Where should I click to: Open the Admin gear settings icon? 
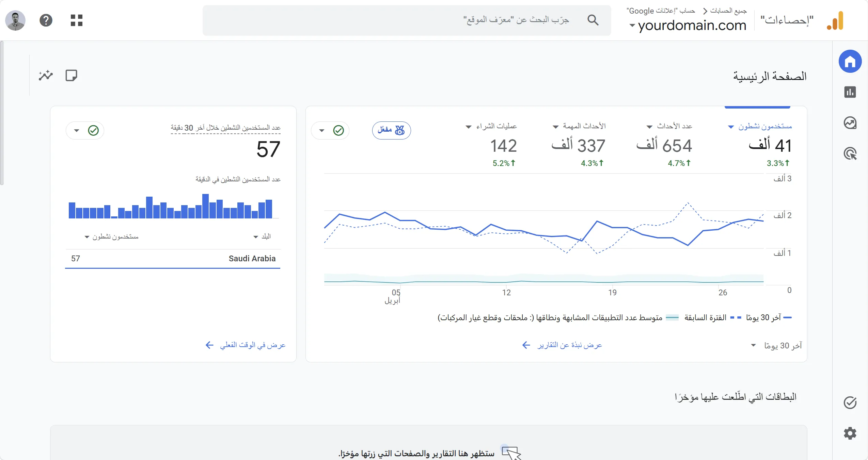[850, 433]
